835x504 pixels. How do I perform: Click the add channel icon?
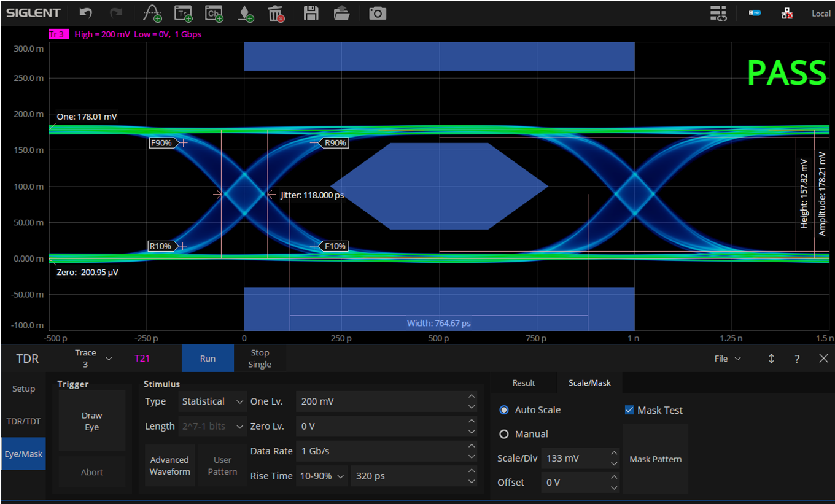[214, 13]
